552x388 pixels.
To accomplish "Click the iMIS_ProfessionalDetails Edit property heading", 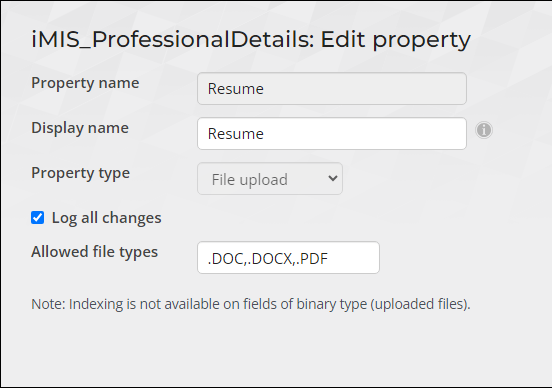I will pos(251,40).
